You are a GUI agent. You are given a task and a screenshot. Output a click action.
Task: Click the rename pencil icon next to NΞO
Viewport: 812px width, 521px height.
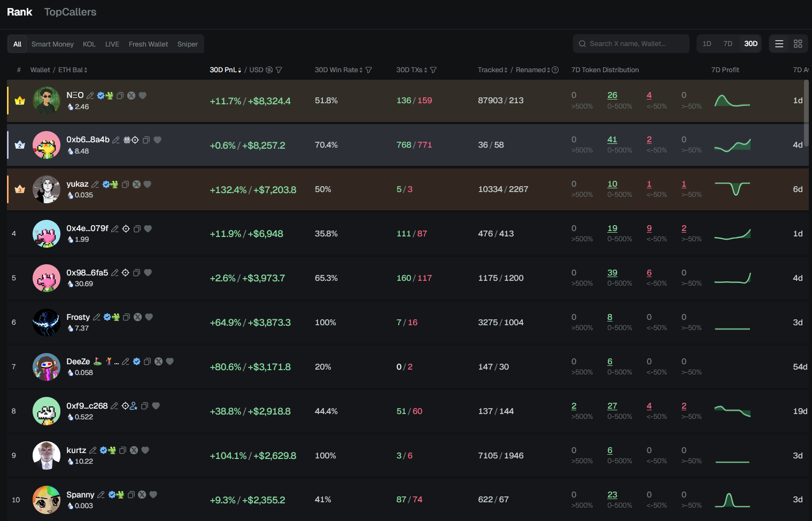tap(90, 96)
